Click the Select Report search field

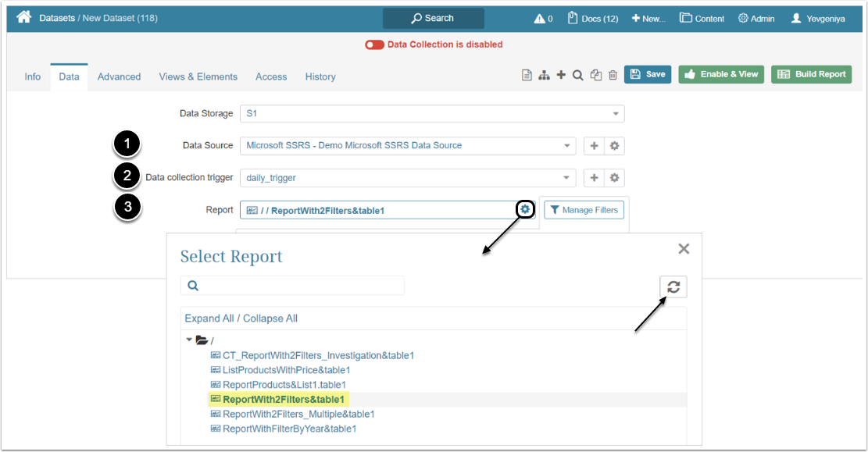point(292,286)
